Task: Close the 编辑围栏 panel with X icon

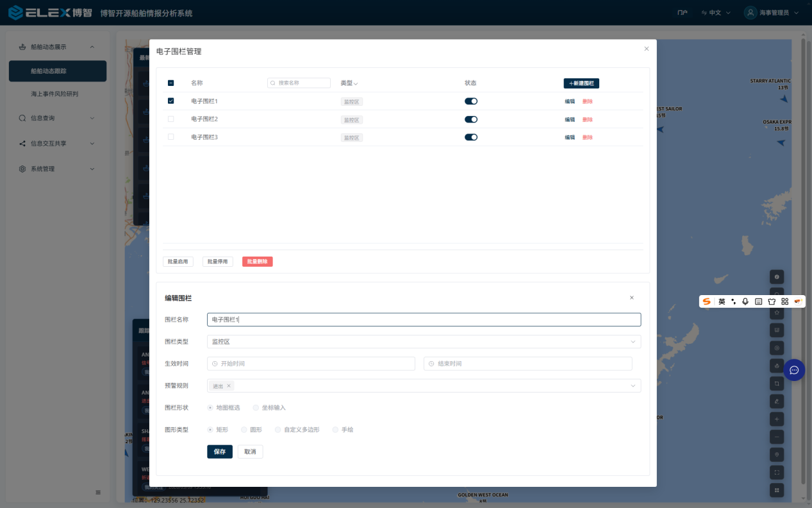Action: pyautogui.click(x=631, y=298)
